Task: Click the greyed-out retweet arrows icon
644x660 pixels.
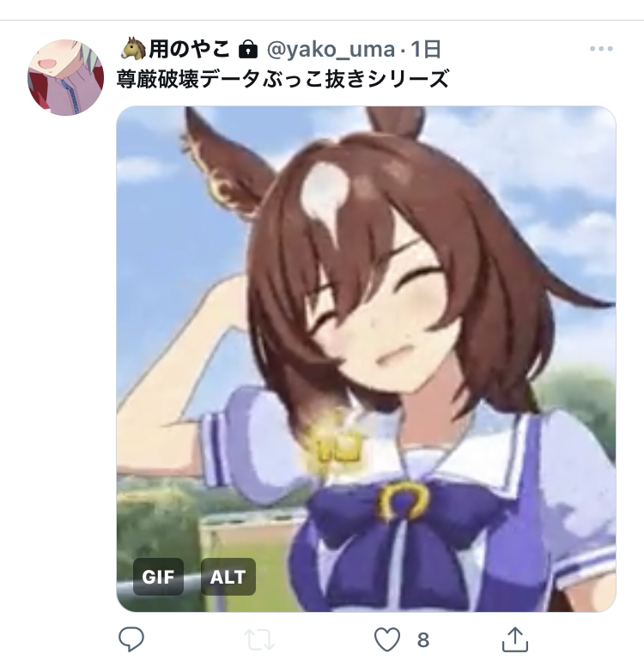Action: 259,639
